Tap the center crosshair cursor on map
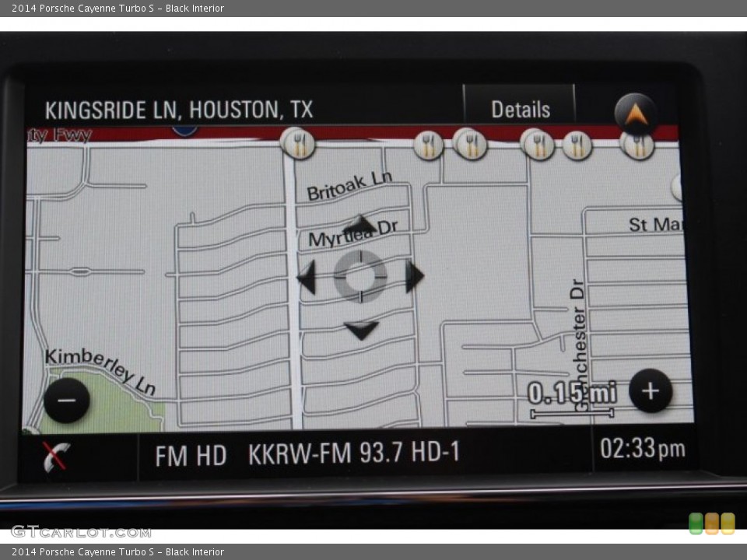747x560 pixels. coord(360,277)
